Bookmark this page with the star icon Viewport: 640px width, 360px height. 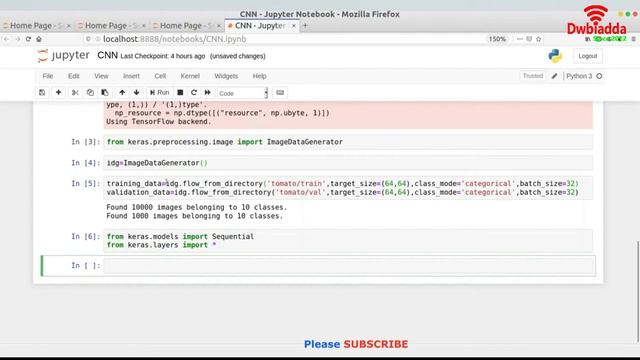tap(538, 39)
